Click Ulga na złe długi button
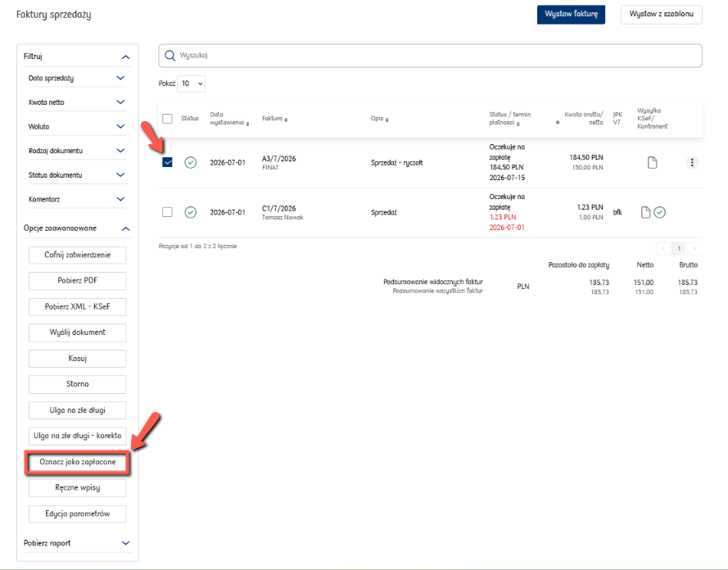 78,410
